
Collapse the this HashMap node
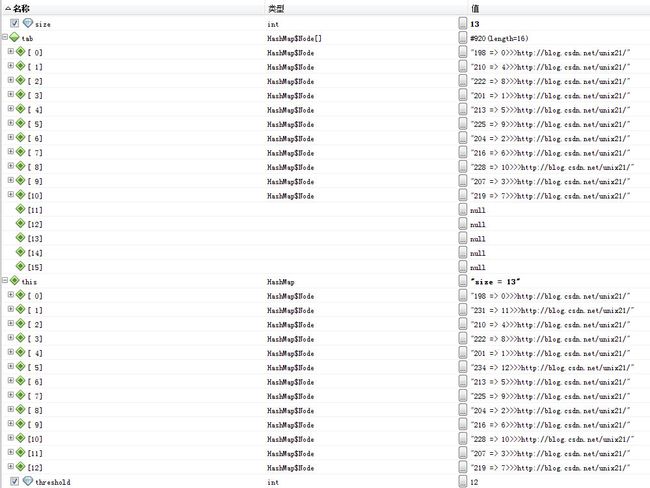coord(4,282)
